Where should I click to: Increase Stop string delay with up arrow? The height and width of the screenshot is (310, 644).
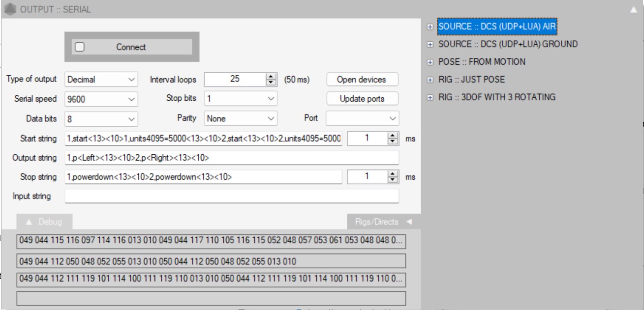click(x=393, y=174)
